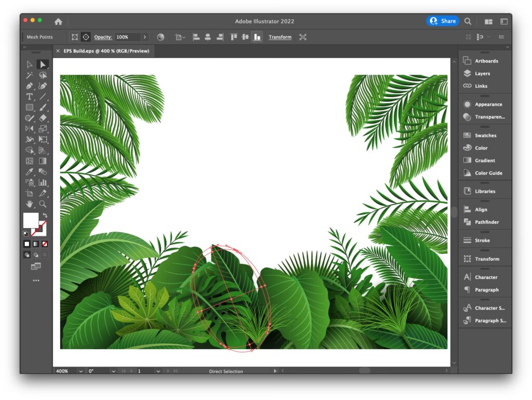The image size is (532, 400).
Task: Select the Type tool
Action: click(x=30, y=97)
